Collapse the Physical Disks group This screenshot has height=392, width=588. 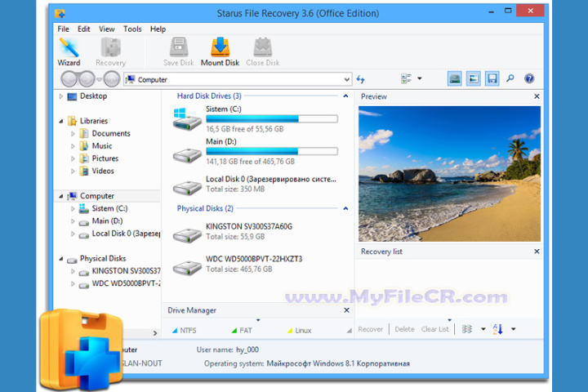point(345,208)
